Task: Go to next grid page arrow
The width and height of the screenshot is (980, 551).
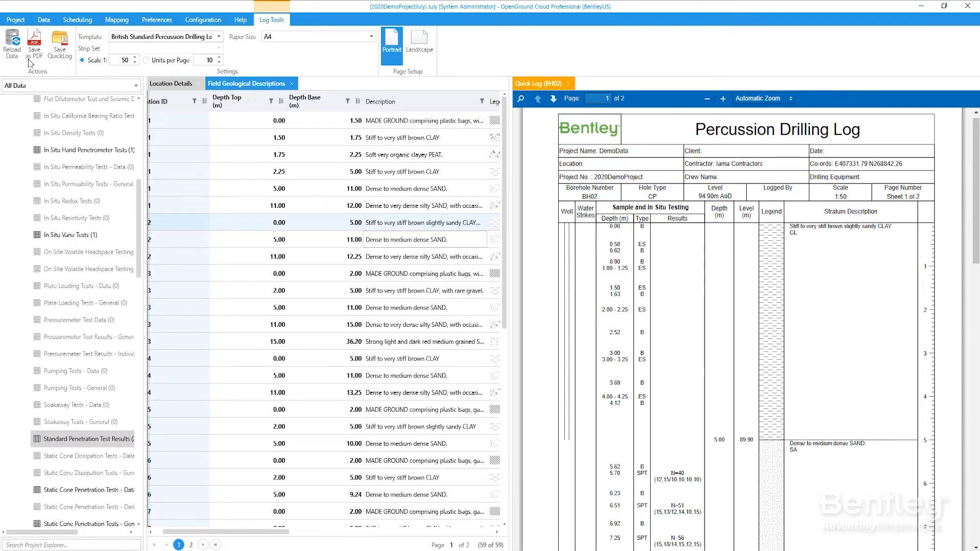Action: pos(203,545)
